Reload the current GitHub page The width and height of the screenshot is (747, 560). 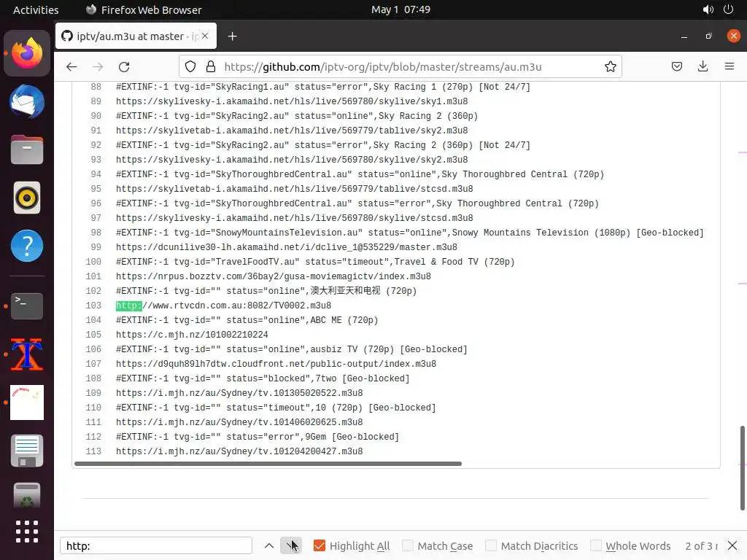[x=124, y=66]
